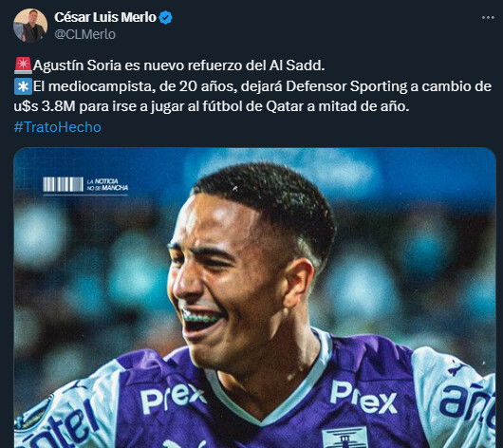Screen dimensions: 503x448
Task: Click the blue asterisk emoji
Action: (x=23, y=86)
